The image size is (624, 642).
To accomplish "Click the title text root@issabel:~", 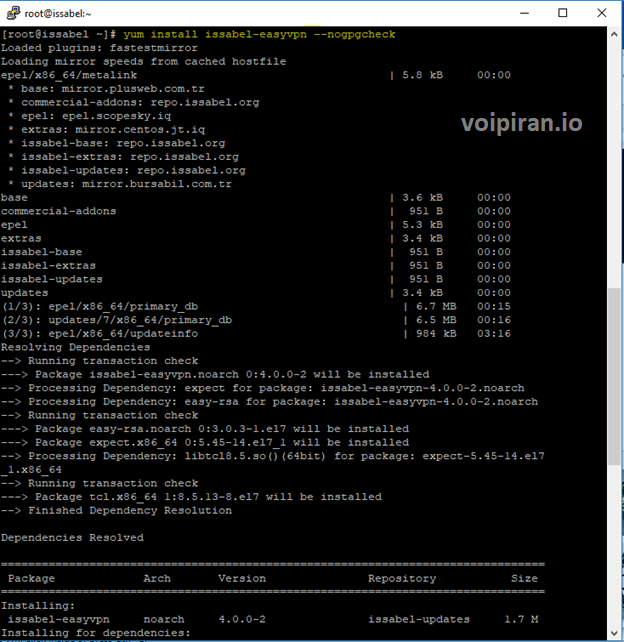I will (58, 14).
